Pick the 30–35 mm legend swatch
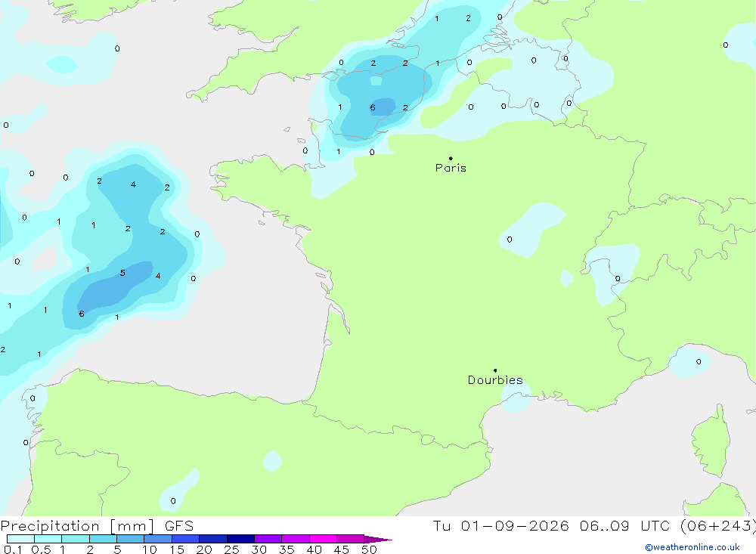Screen dimensions: 756x554 268,539
